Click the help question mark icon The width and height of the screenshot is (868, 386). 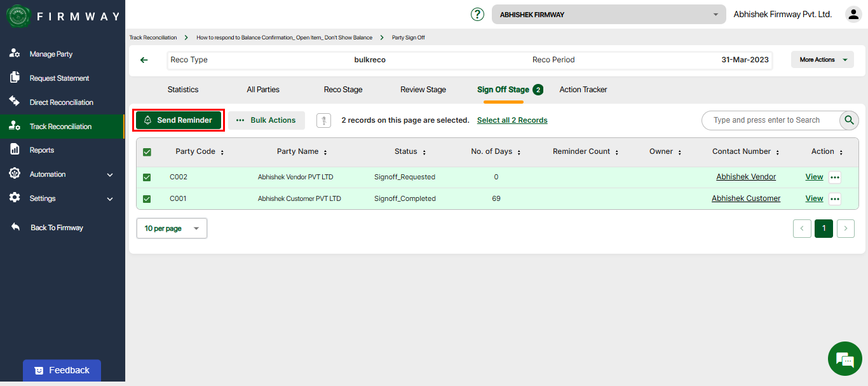[477, 15]
